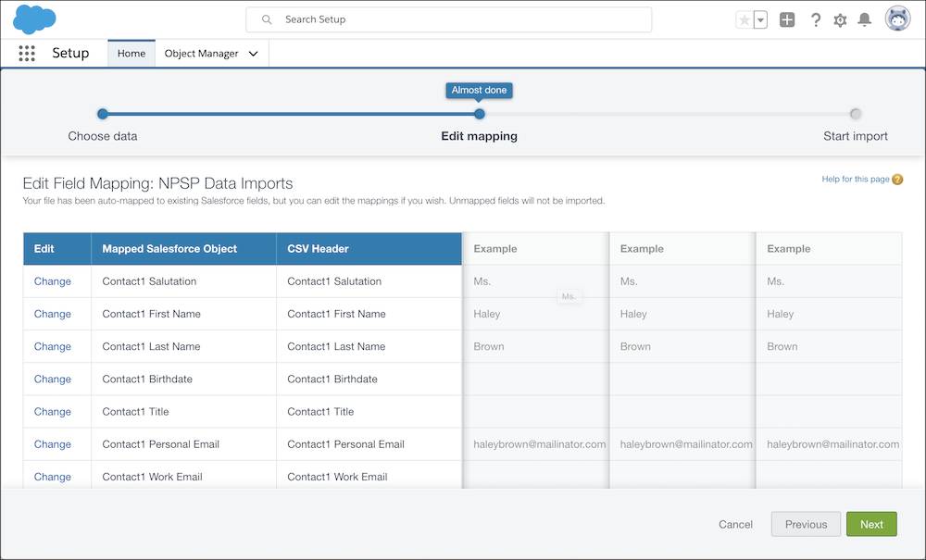The width and height of the screenshot is (926, 560).
Task: Click the Edit column header
Action: [57, 248]
